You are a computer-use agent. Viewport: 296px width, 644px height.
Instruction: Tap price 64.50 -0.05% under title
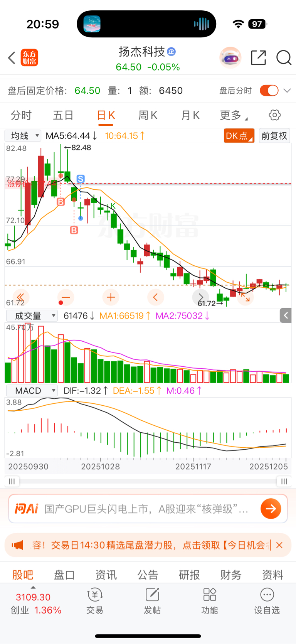click(148, 67)
